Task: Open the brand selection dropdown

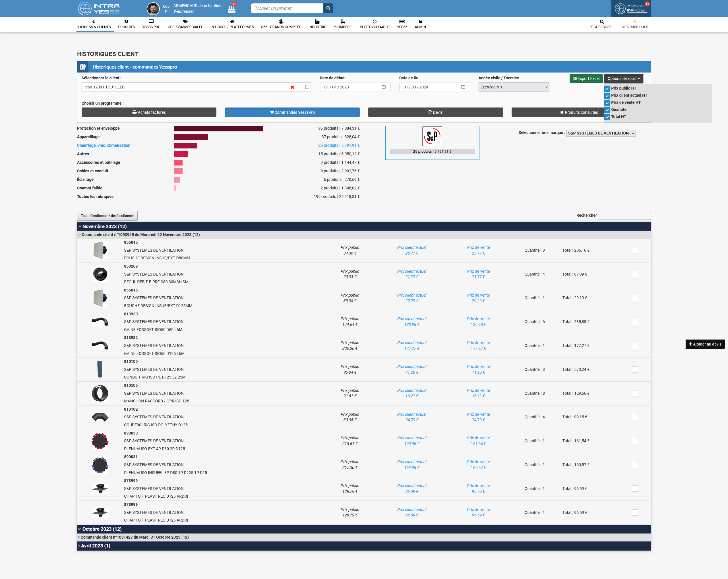Action: coord(601,133)
